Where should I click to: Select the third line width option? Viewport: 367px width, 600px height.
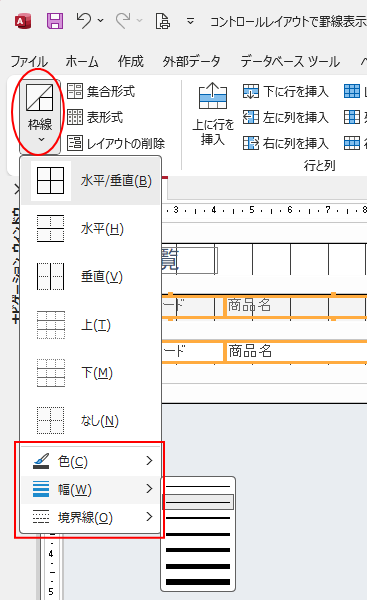198,518
